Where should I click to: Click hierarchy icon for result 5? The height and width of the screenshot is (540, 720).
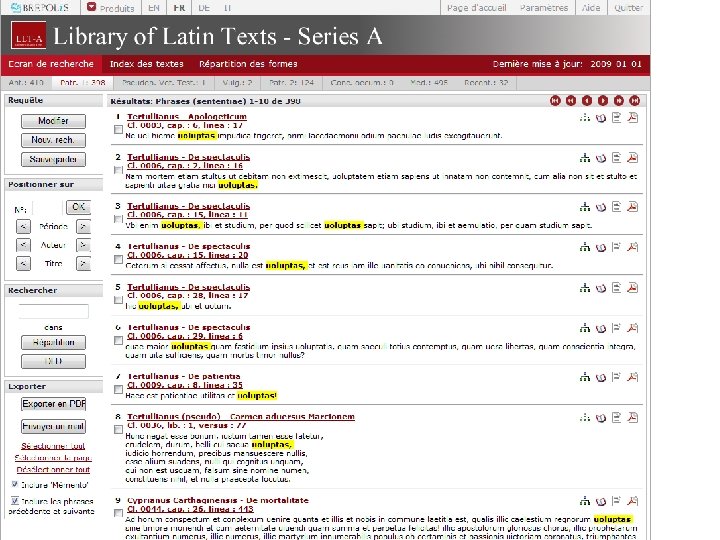pos(585,288)
